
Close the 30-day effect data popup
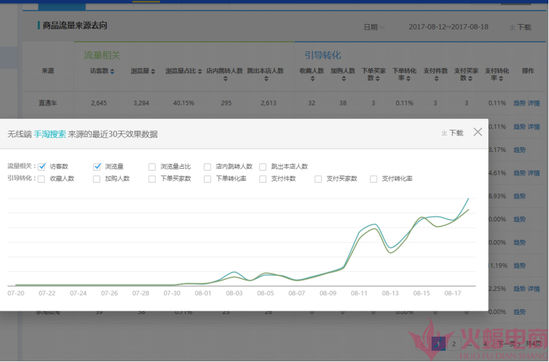click(x=478, y=132)
